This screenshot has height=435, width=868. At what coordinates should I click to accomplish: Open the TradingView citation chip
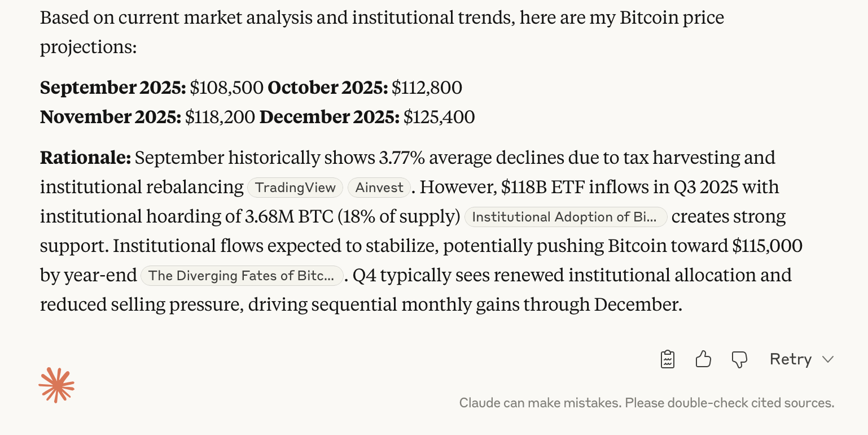pos(295,187)
